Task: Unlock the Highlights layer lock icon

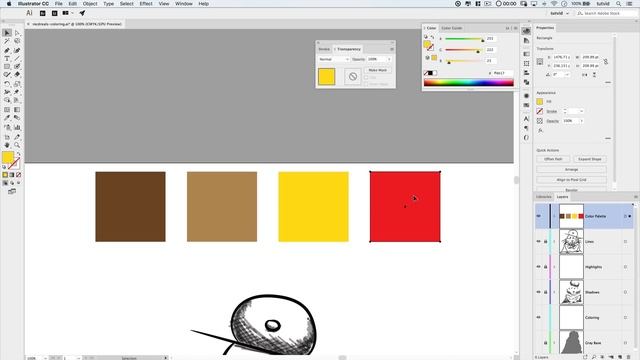Action: click(545, 267)
